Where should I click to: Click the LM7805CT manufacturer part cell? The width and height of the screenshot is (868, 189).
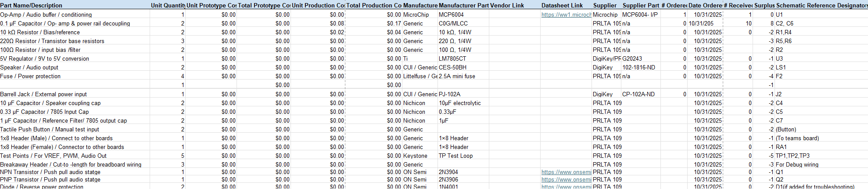click(452, 58)
